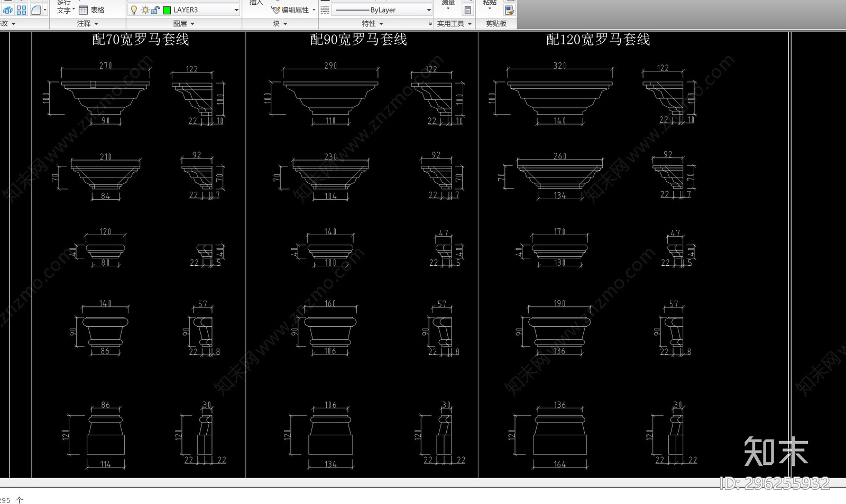The height and width of the screenshot is (504, 846).
Task: Click the 190 dimension text
Action: [560, 303]
